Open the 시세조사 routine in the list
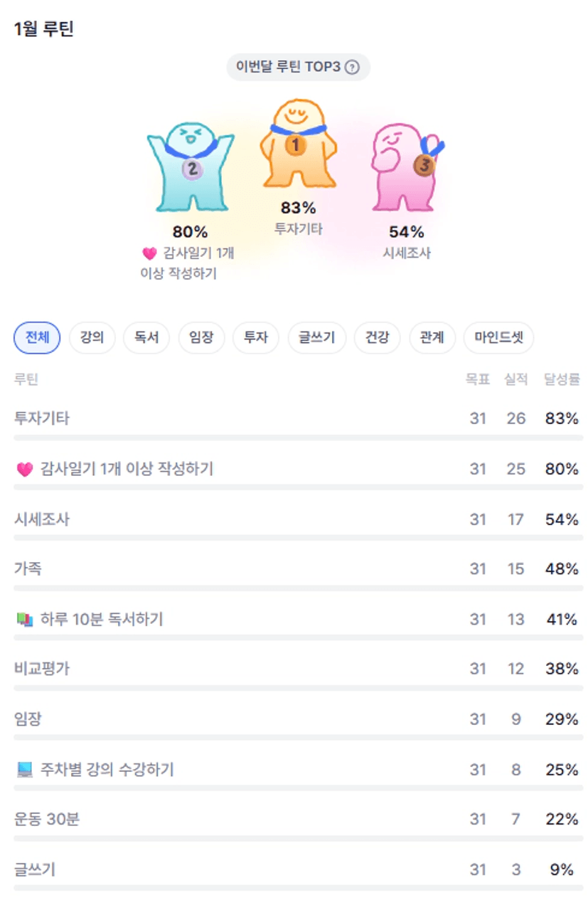Viewport: 588px width, 910px height. 42,519
